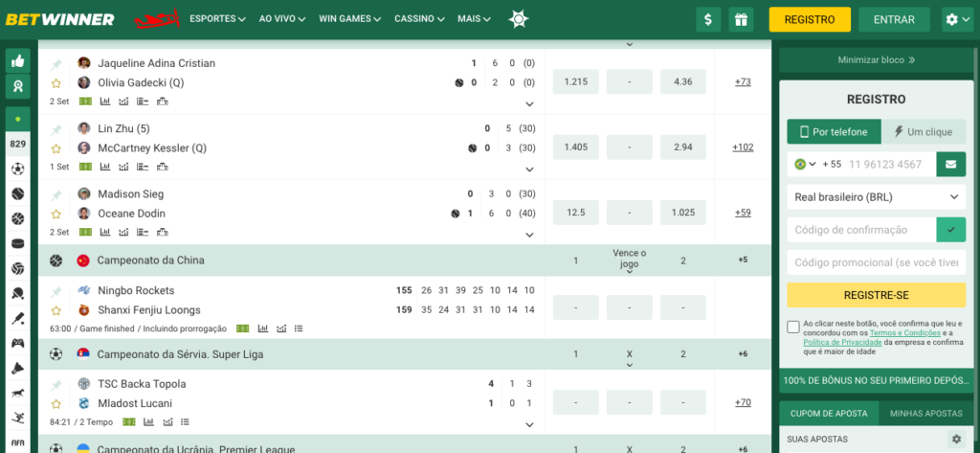
Task: Select football in the sports sidebar
Action: coord(17,170)
